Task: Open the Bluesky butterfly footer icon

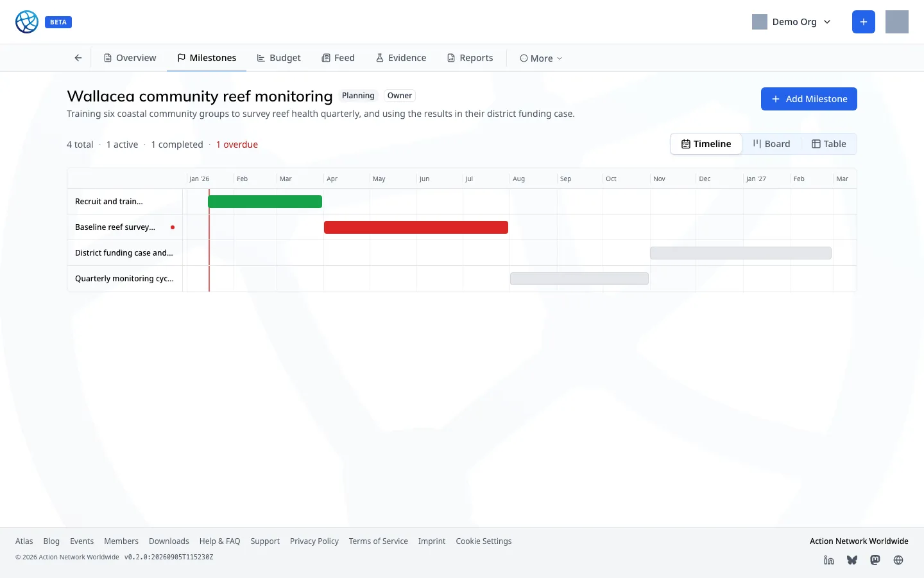Action: (x=852, y=560)
